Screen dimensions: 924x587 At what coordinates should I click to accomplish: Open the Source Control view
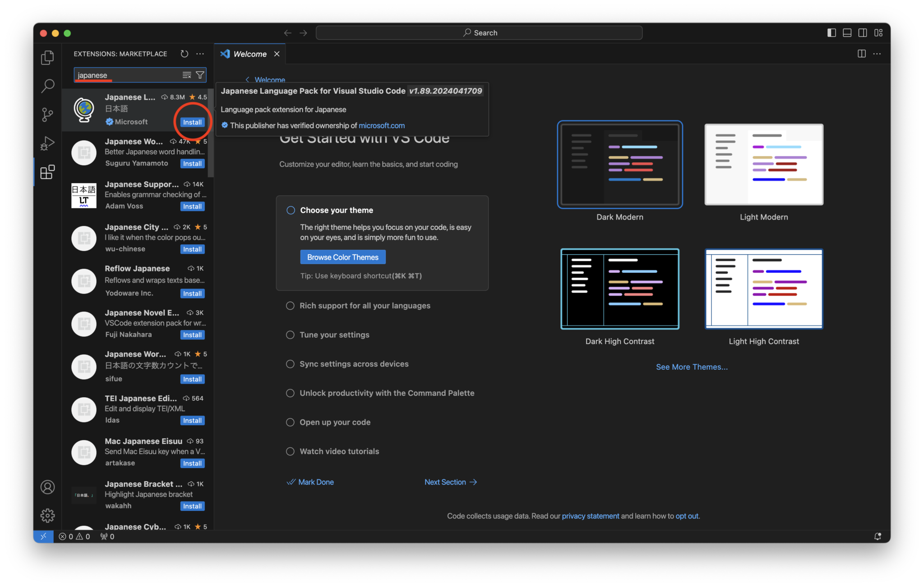(47, 115)
